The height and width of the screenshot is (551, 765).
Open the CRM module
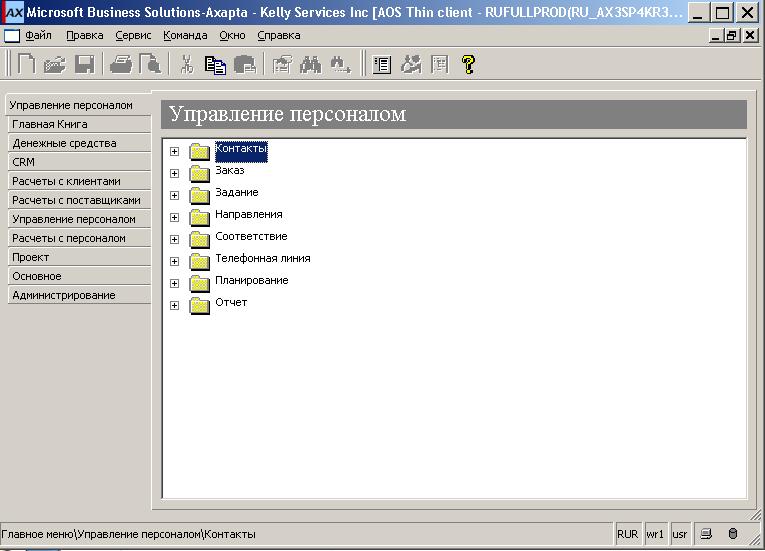click(79, 163)
